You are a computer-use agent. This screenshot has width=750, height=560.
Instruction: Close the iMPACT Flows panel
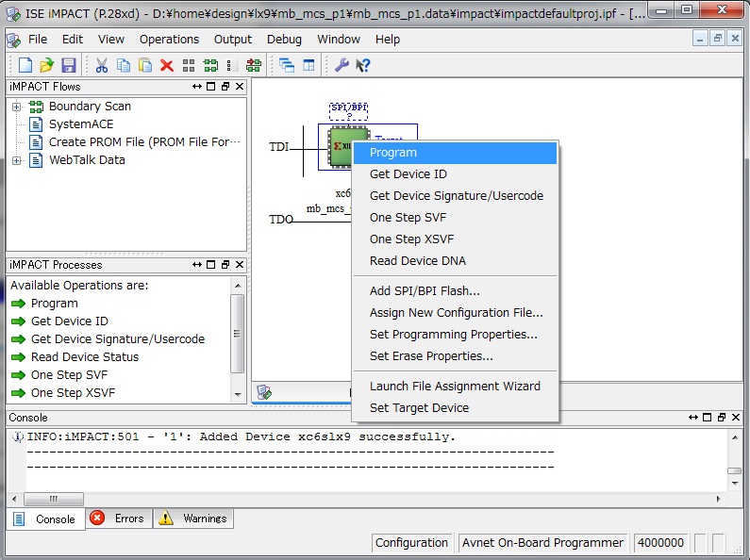coord(240,87)
